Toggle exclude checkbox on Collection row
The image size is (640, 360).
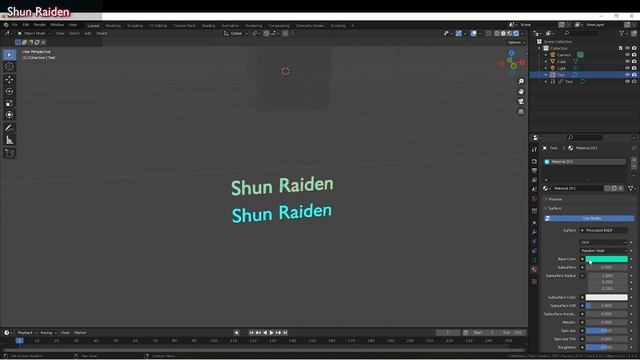[620, 48]
